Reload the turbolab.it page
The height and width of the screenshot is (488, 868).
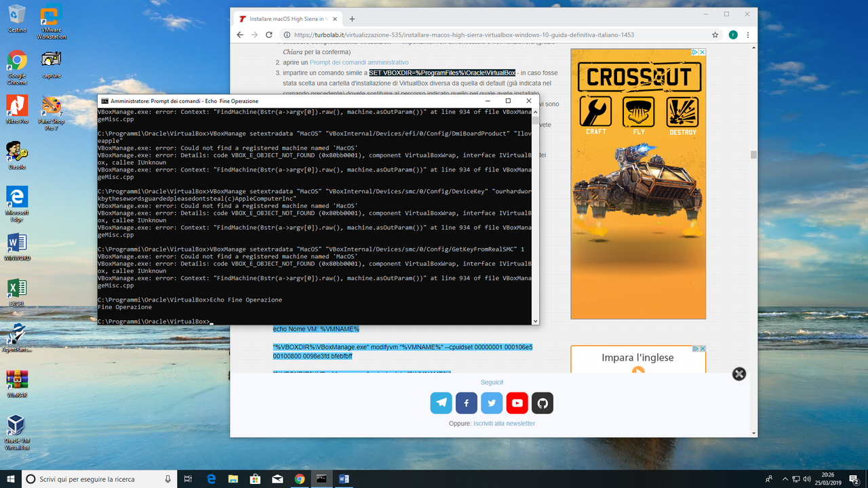point(269,35)
